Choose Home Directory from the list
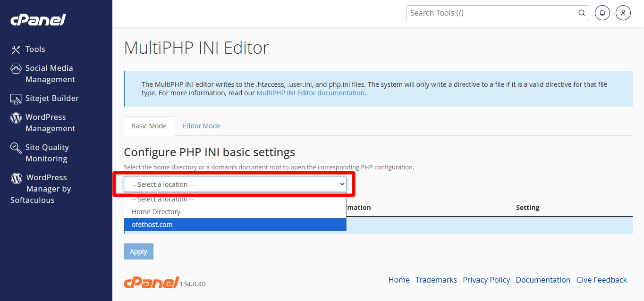 point(235,212)
